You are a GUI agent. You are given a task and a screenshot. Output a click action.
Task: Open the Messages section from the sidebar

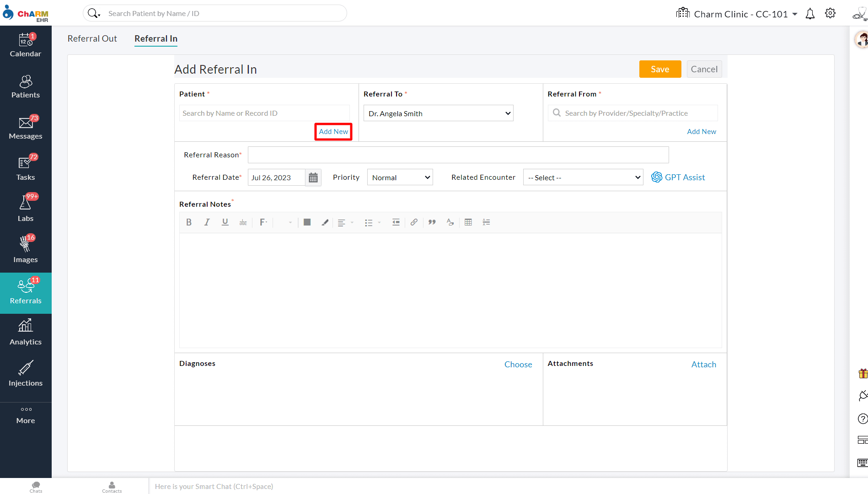click(25, 124)
